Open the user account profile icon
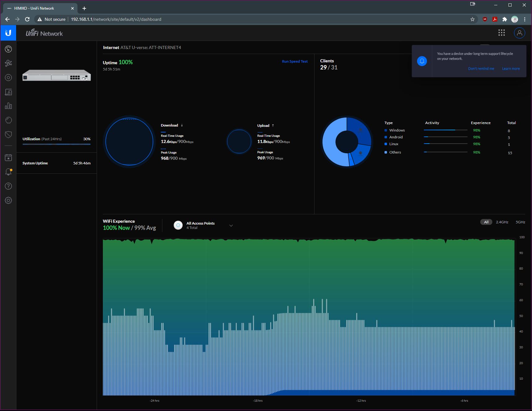 click(520, 33)
